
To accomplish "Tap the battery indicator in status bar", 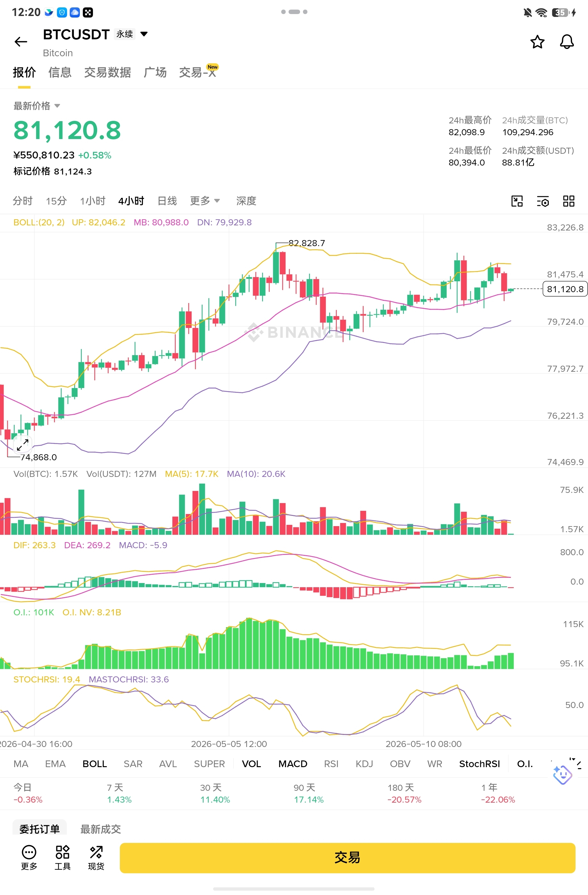I will click(x=560, y=13).
